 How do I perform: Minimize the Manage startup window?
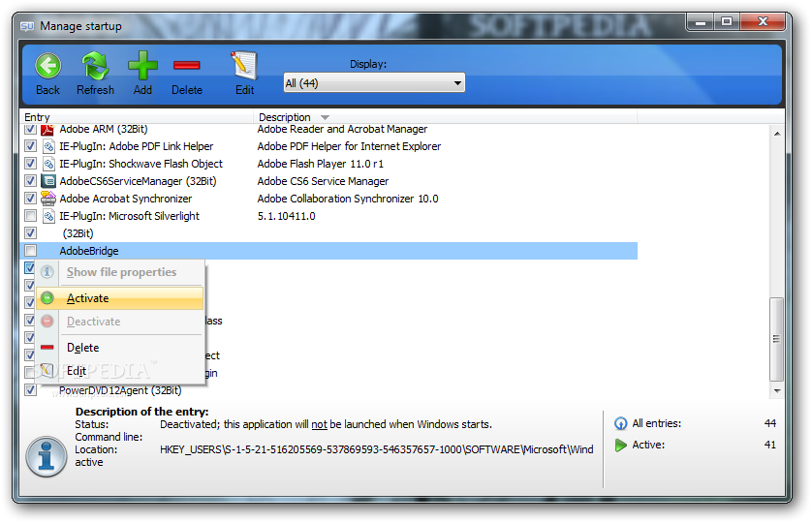click(x=701, y=21)
